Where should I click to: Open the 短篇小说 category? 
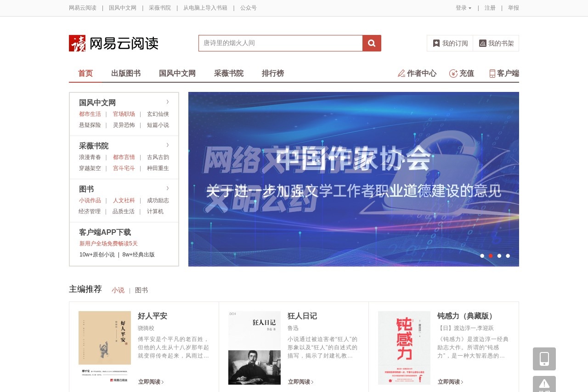(x=158, y=125)
